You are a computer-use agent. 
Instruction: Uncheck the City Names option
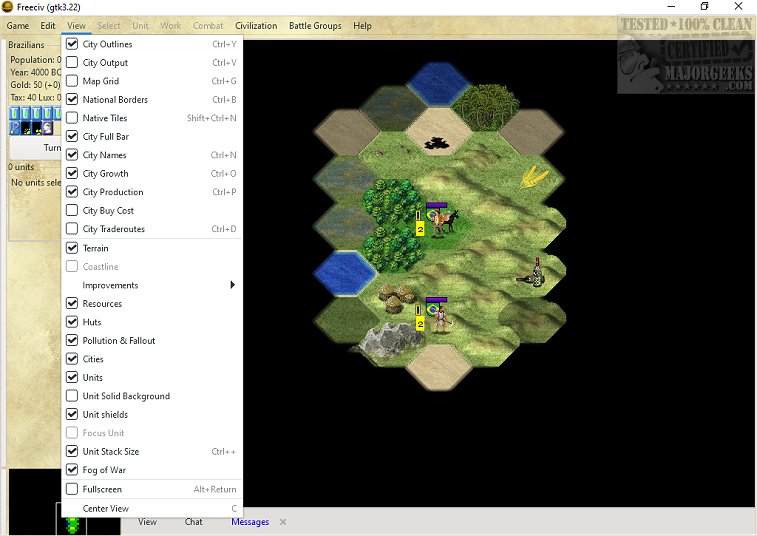coord(72,155)
